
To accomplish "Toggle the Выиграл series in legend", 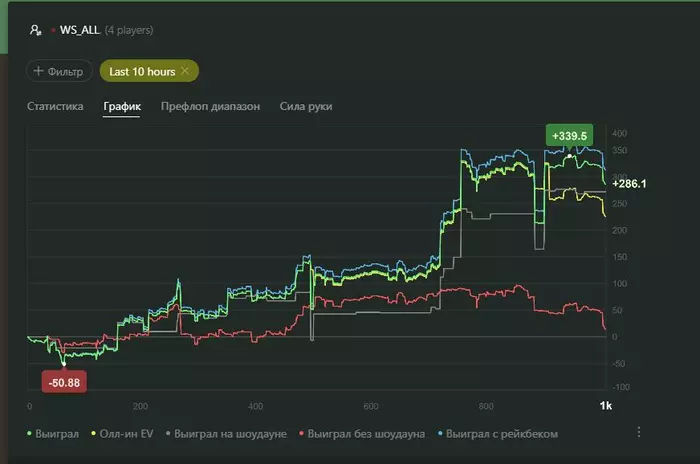I will [x=53, y=434].
